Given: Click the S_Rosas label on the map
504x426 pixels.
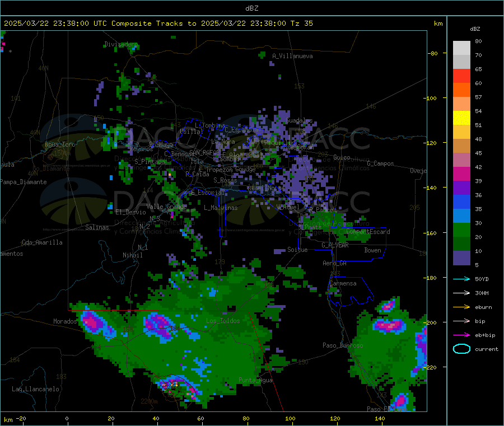Looking at the screenshot, I should (225, 180).
